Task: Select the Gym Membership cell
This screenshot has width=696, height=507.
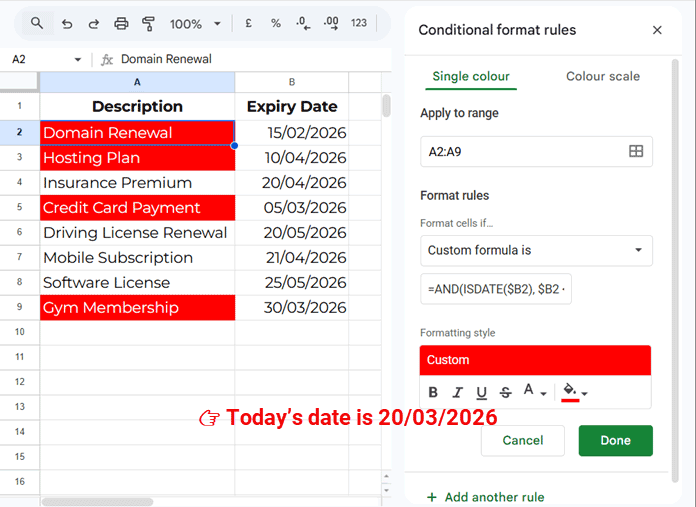Action: pyautogui.click(x=137, y=308)
